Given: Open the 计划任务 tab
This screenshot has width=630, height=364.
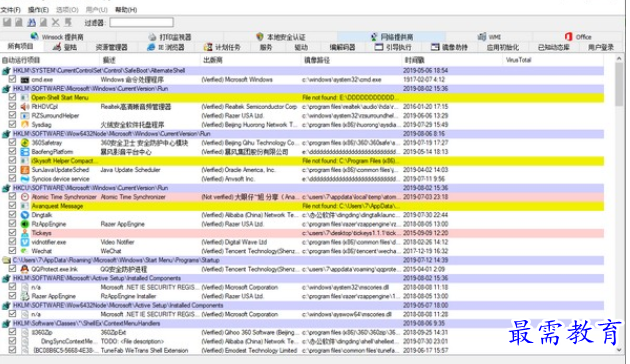Looking at the screenshot, I should coord(222,47).
